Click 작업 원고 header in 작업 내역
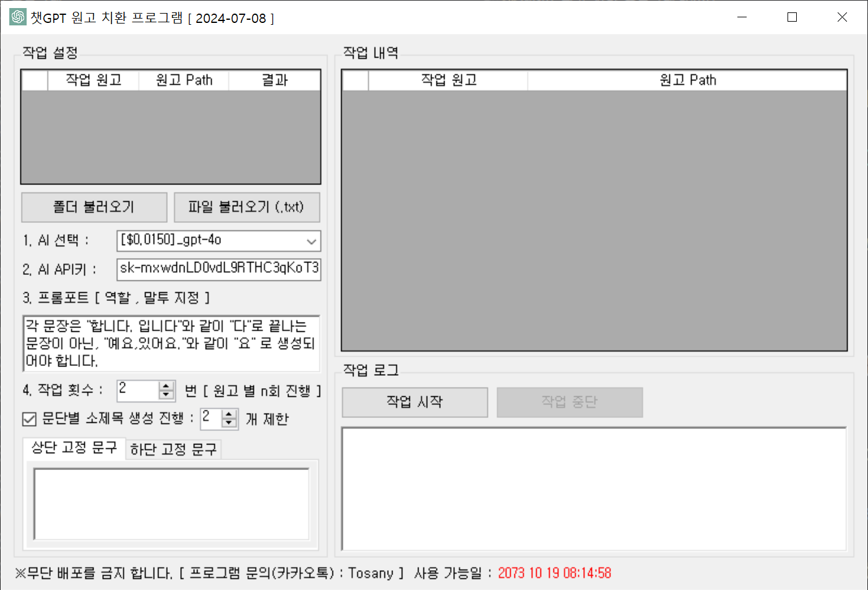Image resolution: width=868 pixels, height=590 pixels. click(x=448, y=80)
